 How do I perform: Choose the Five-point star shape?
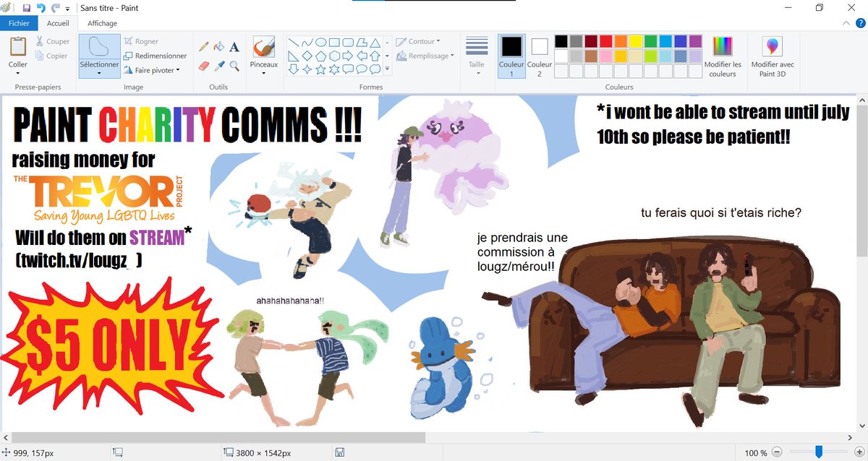[321, 69]
